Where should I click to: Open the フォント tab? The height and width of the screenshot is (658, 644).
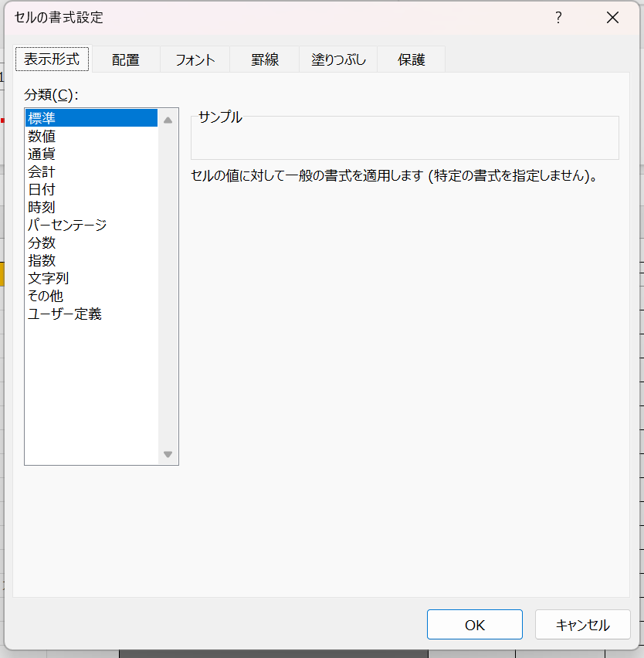point(195,59)
